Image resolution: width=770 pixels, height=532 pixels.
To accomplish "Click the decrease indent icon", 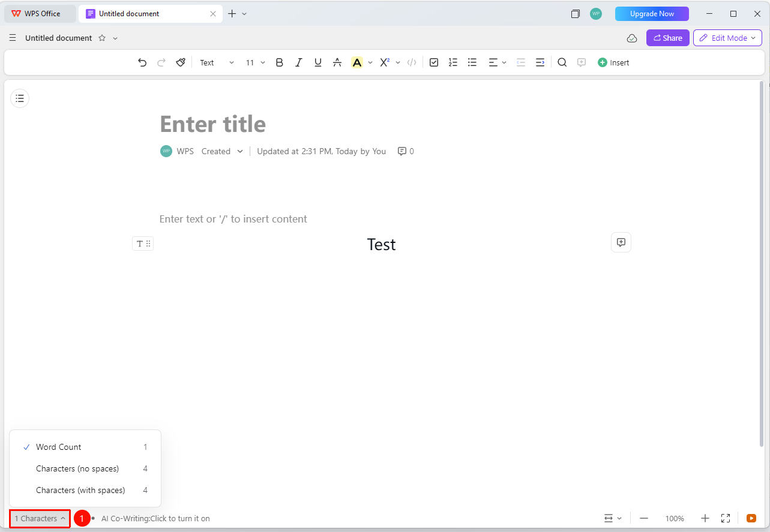I will point(521,62).
